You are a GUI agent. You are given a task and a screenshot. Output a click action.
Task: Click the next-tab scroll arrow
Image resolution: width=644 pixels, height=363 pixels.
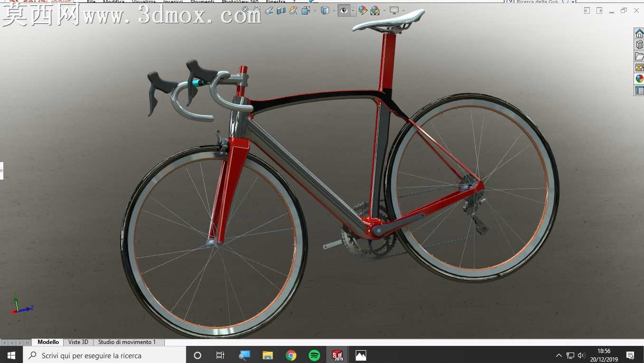19,343
